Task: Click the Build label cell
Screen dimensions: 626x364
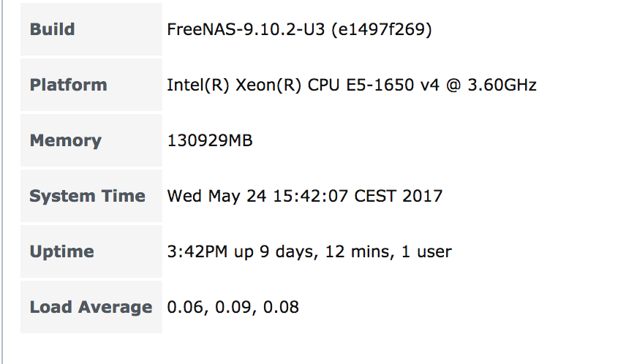Action: tap(91, 29)
